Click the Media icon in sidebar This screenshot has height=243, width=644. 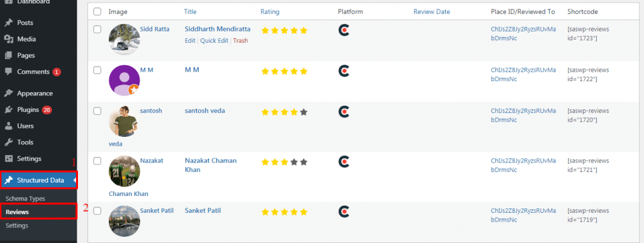coord(9,40)
